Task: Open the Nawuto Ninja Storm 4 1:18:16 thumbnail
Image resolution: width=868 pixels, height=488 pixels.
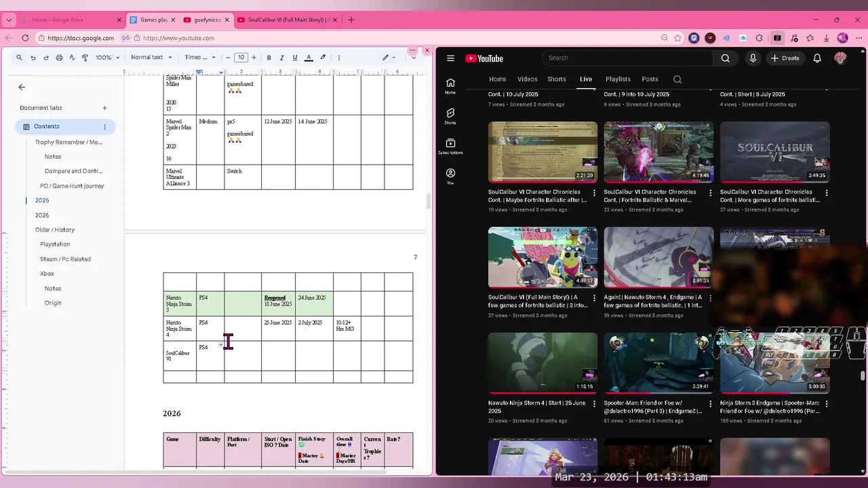Action: click(x=543, y=363)
